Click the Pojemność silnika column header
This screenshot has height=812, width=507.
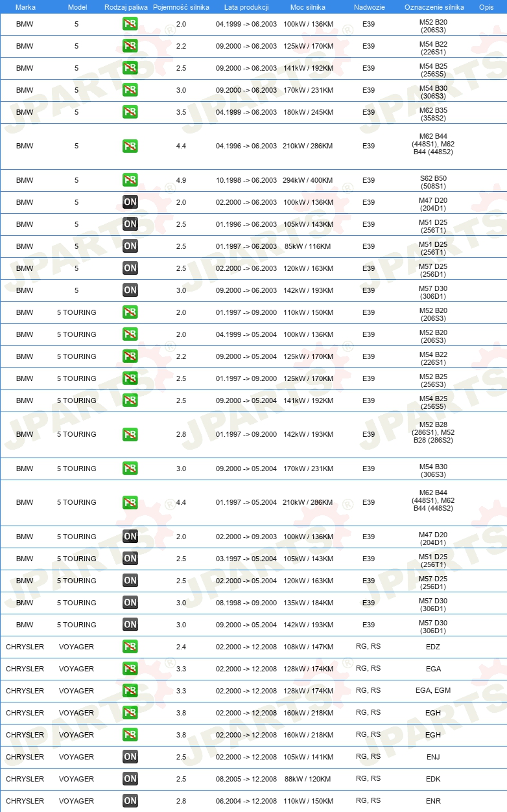(x=182, y=7)
